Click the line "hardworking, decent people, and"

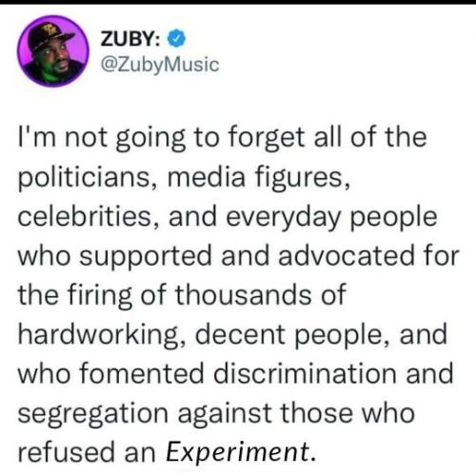click(x=233, y=335)
